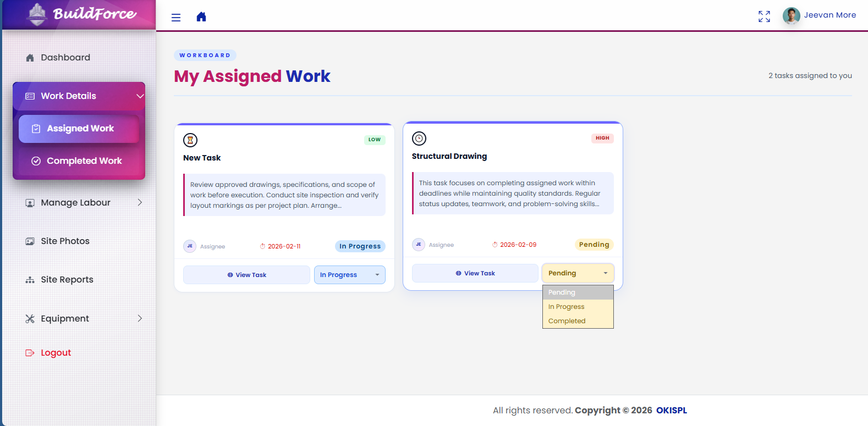868x426 pixels.
Task: Click due date 2026-02-11
Action: click(280, 246)
